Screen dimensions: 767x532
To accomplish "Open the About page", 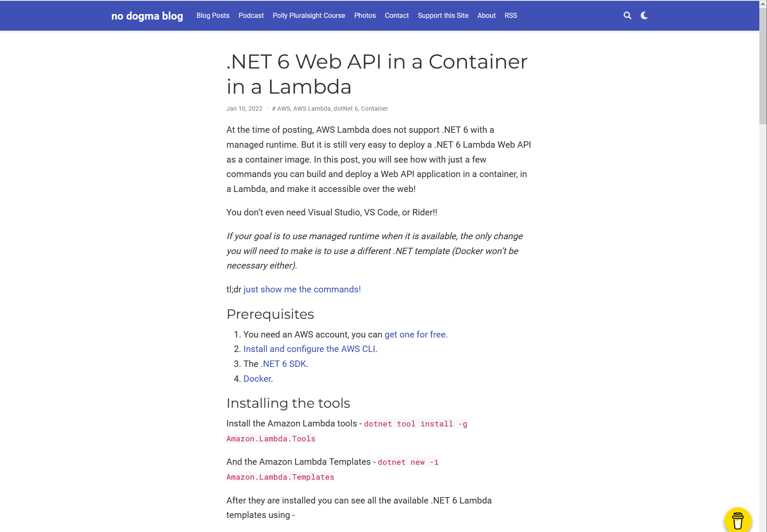I will [486, 16].
